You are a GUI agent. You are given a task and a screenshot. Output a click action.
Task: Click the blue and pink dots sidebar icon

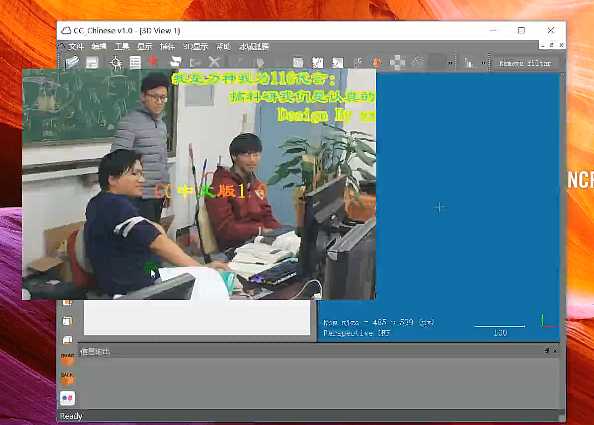coord(67,398)
